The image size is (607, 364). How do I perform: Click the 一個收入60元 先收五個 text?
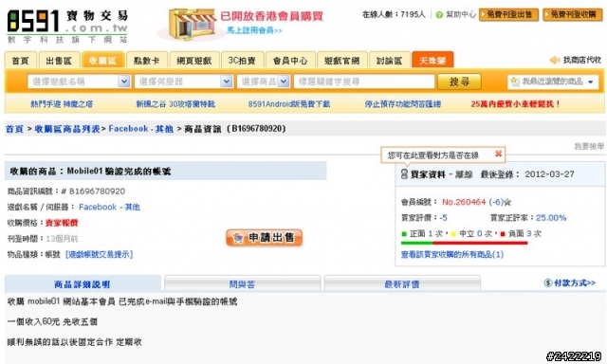[52, 321]
